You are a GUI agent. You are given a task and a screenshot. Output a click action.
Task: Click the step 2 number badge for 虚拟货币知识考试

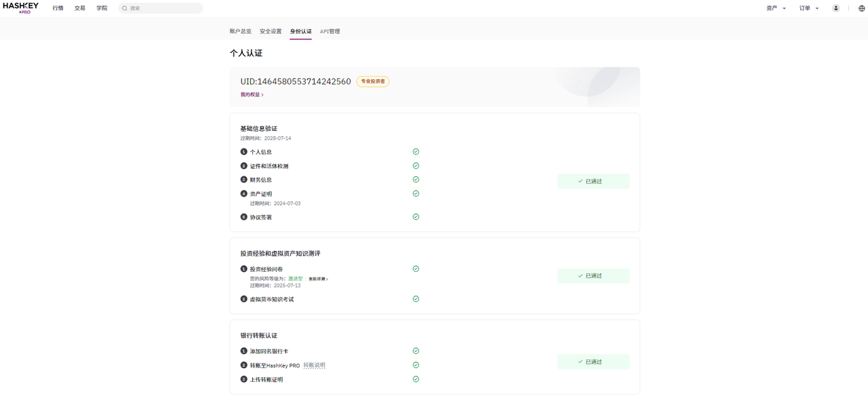coord(244,299)
